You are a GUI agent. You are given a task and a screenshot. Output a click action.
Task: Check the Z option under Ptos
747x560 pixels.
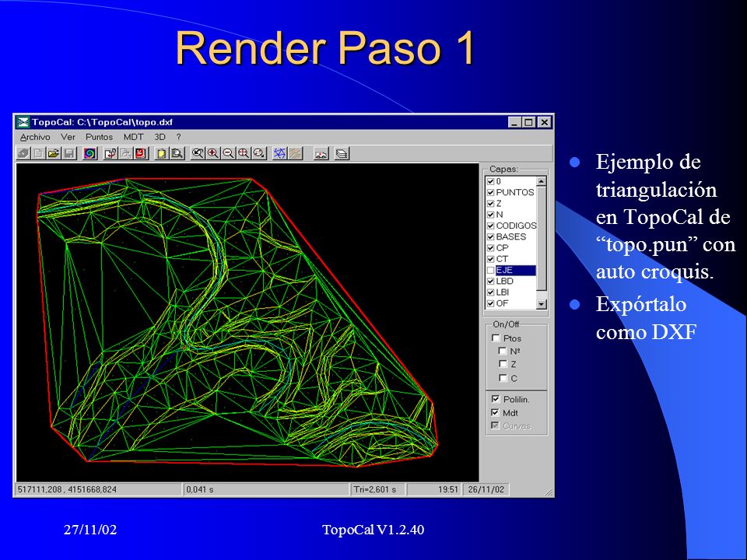click(x=503, y=364)
